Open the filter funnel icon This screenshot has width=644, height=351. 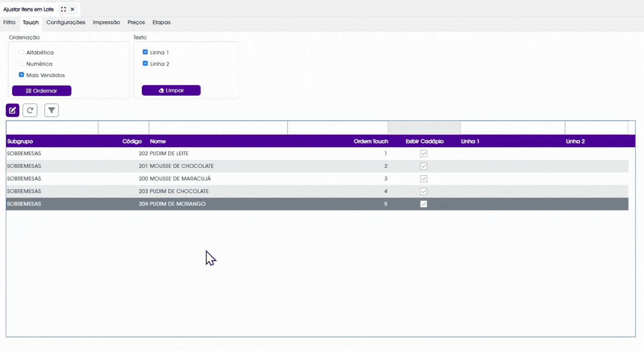coord(51,110)
